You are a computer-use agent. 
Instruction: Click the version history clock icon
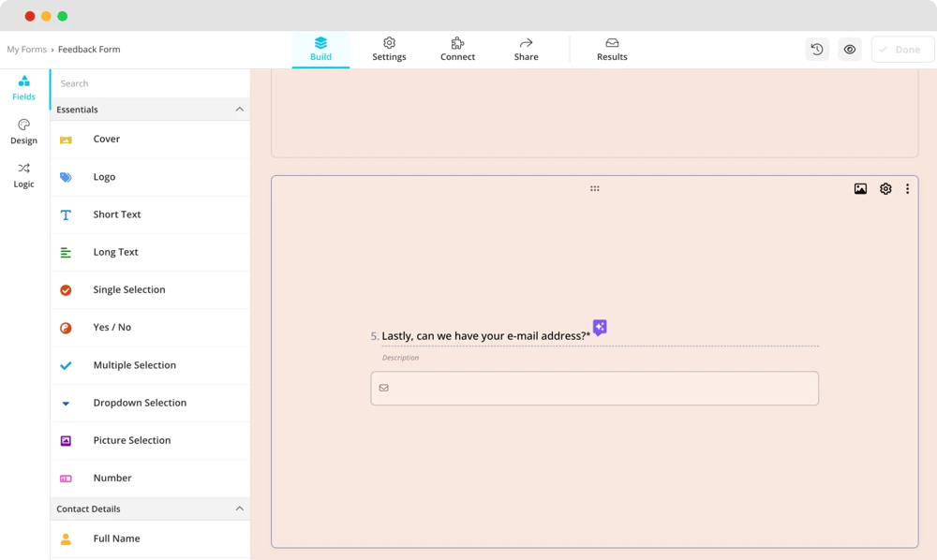(x=817, y=50)
